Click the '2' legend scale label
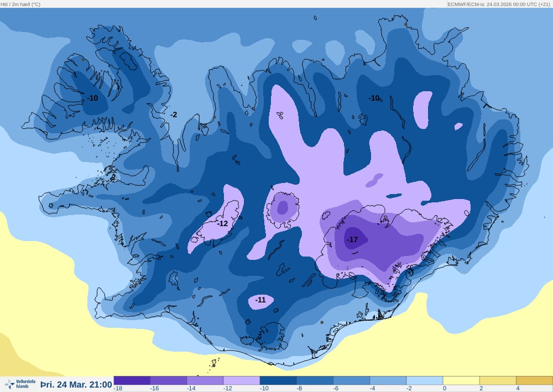Viewport: 553px width, 392px height. click(482, 389)
